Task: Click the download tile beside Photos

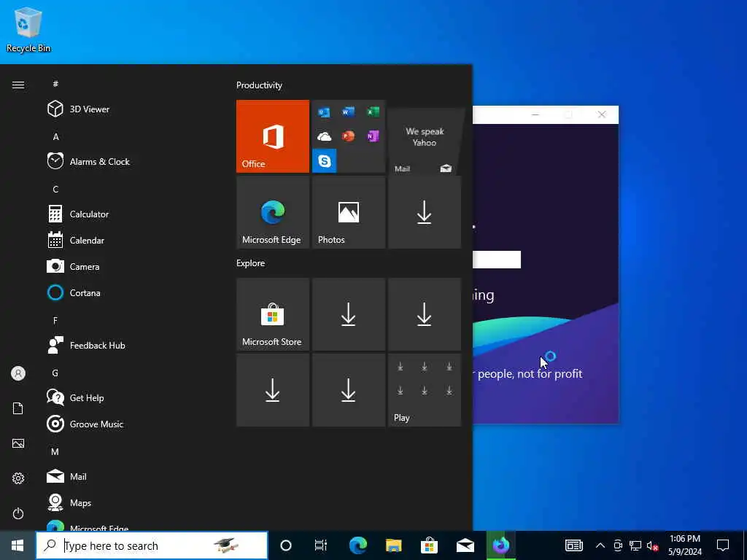Action: [x=425, y=212]
